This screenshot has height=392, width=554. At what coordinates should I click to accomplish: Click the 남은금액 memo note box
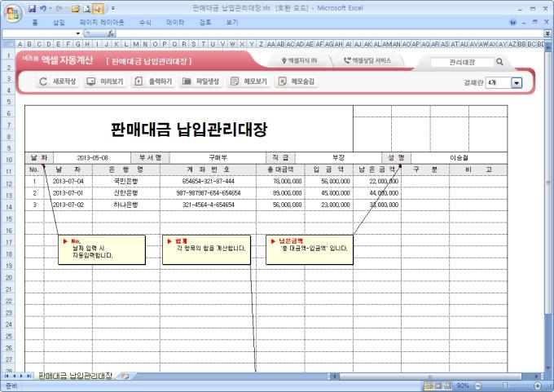[310, 250]
